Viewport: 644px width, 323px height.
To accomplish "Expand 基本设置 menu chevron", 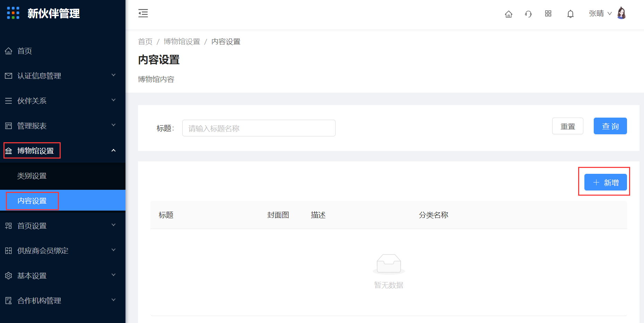I will click(x=113, y=275).
